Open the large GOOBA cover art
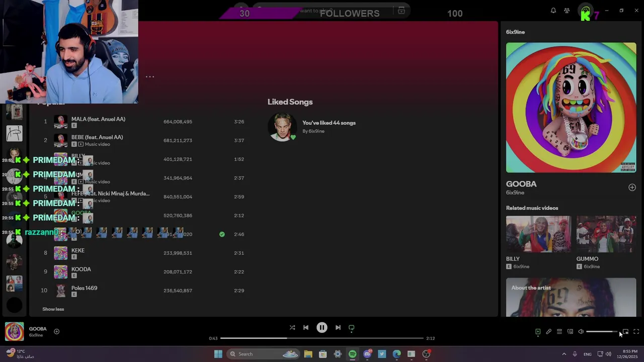 (x=571, y=108)
